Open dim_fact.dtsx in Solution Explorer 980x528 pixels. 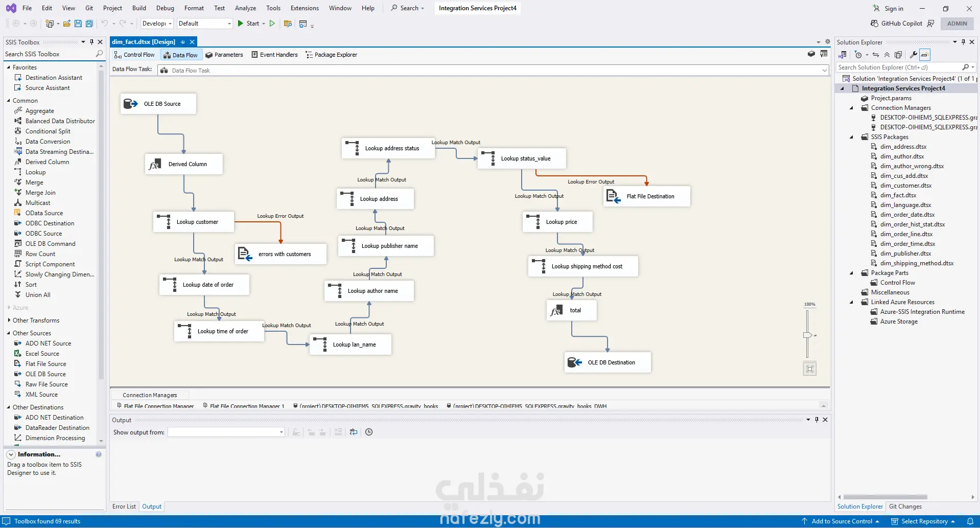point(898,195)
